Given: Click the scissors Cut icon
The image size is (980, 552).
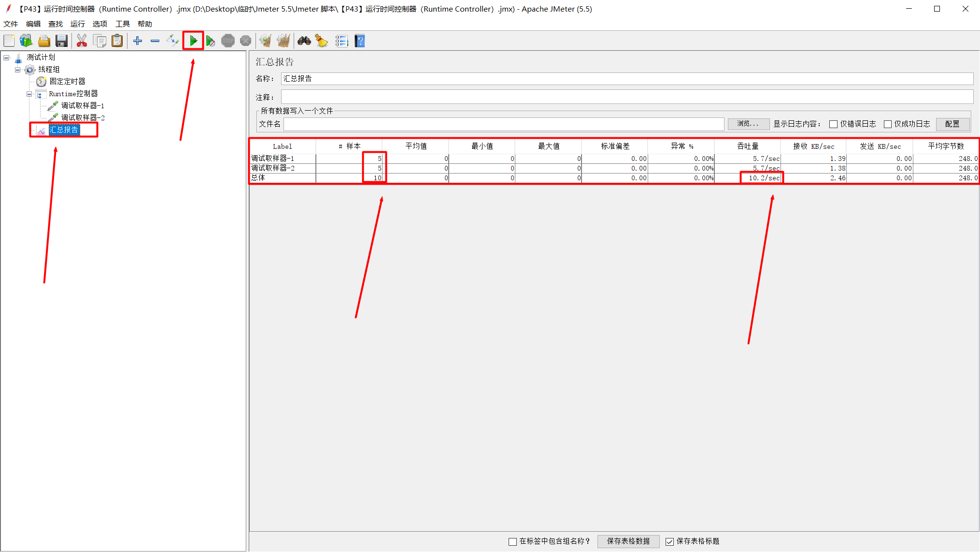Looking at the screenshot, I should coord(82,41).
